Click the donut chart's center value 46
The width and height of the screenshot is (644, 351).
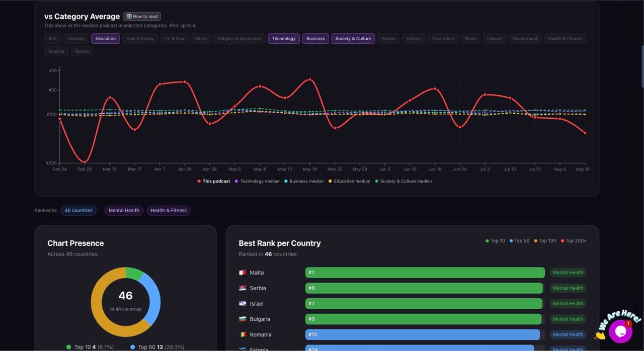point(125,296)
